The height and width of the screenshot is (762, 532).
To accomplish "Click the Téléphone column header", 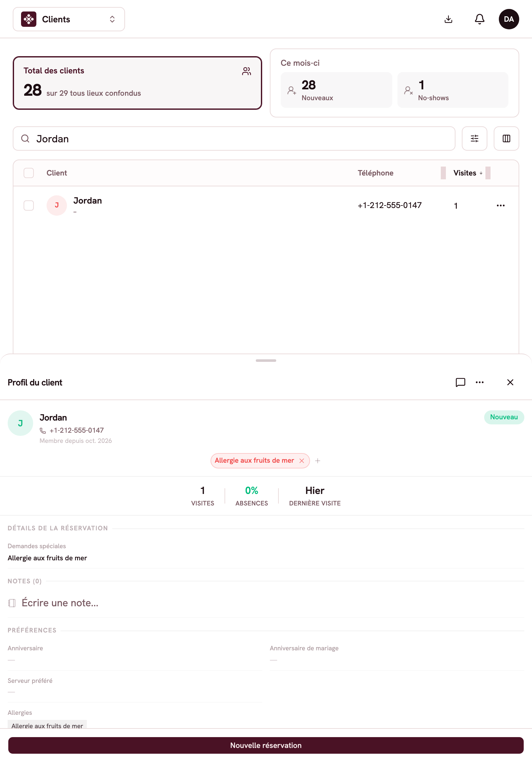I will [375, 173].
